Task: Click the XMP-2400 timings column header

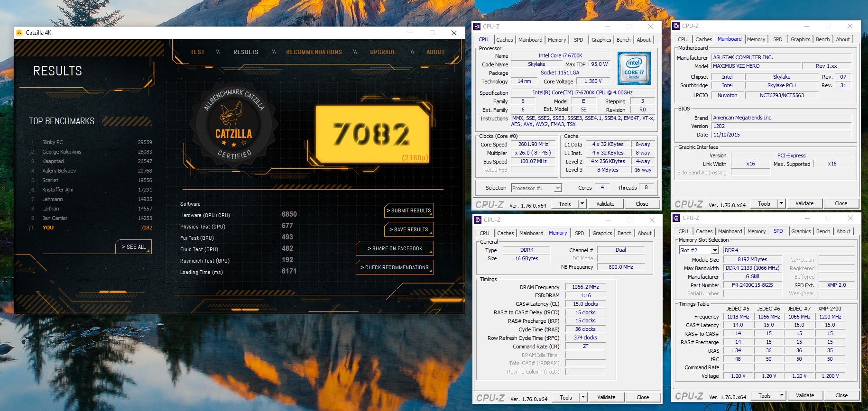Action: (830, 309)
